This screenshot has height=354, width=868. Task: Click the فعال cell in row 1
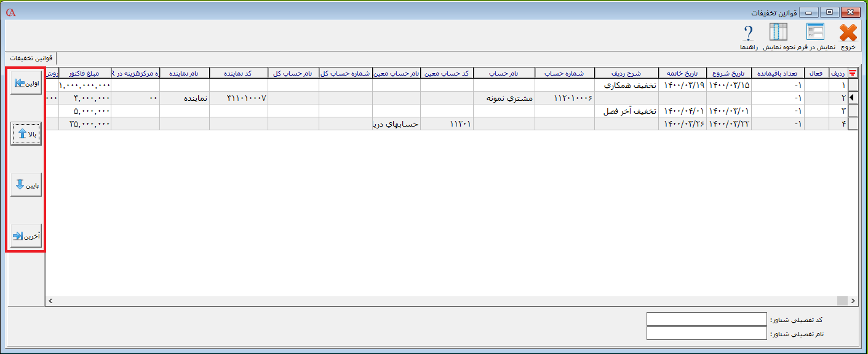point(816,85)
